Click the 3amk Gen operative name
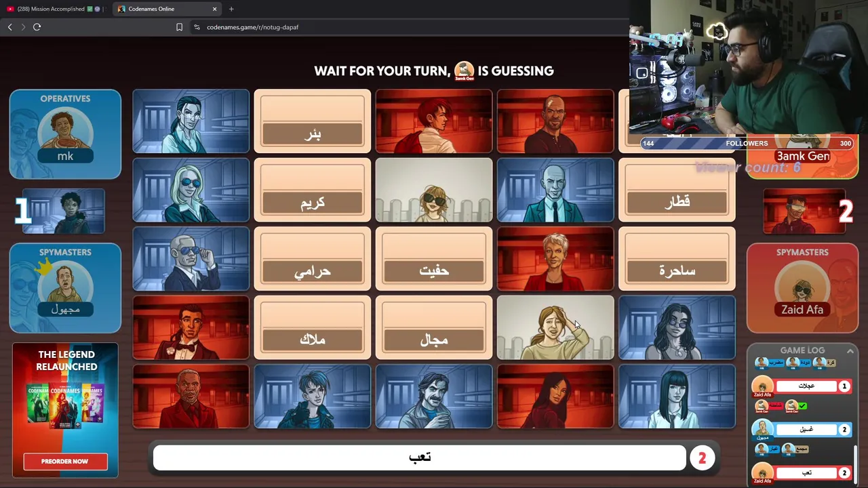Image resolution: width=868 pixels, height=488 pixels. point(803,156)
